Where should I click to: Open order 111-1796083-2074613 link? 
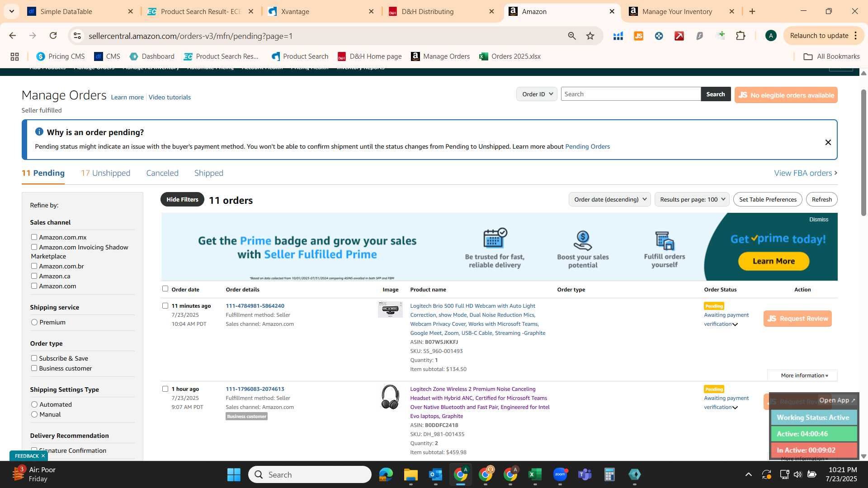click(x=255, y=389)
